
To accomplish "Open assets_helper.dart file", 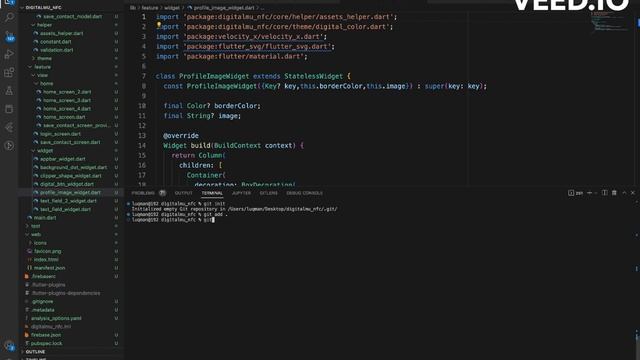I will (62, 33).
